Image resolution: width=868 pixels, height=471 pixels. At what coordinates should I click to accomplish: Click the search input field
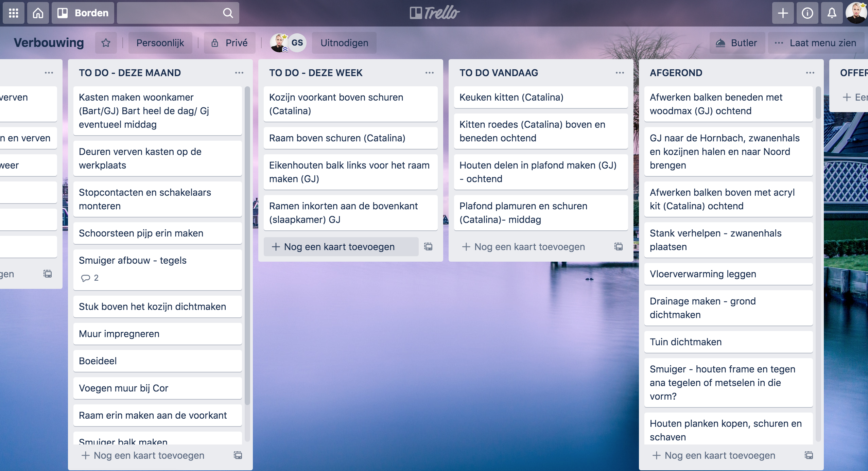click(x=170, y=13)
